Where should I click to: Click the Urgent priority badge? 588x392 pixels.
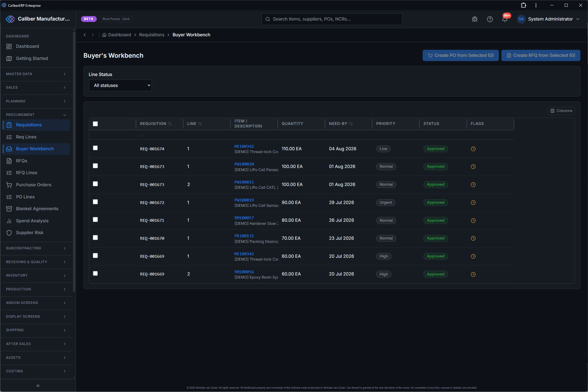click(386, 203)
